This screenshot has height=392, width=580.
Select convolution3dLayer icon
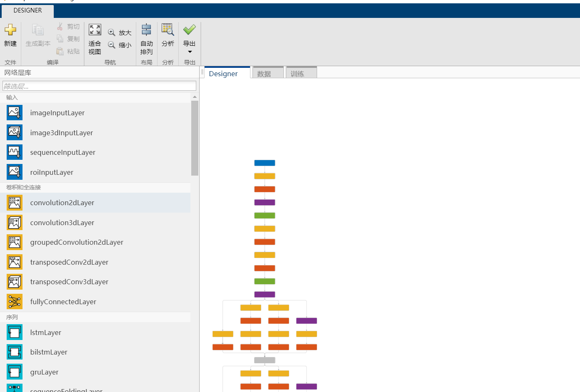(15, 223)
